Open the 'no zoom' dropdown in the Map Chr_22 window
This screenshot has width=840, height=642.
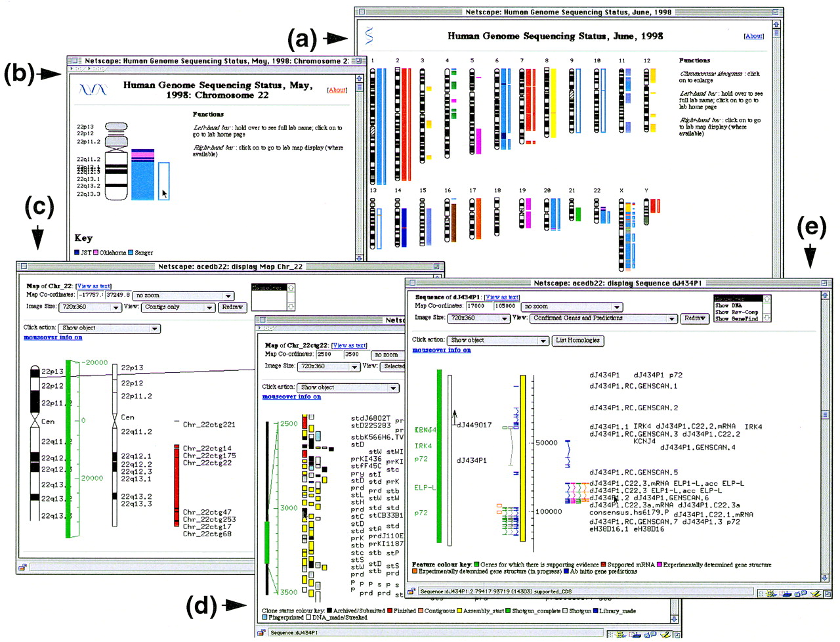pos(184,296)
